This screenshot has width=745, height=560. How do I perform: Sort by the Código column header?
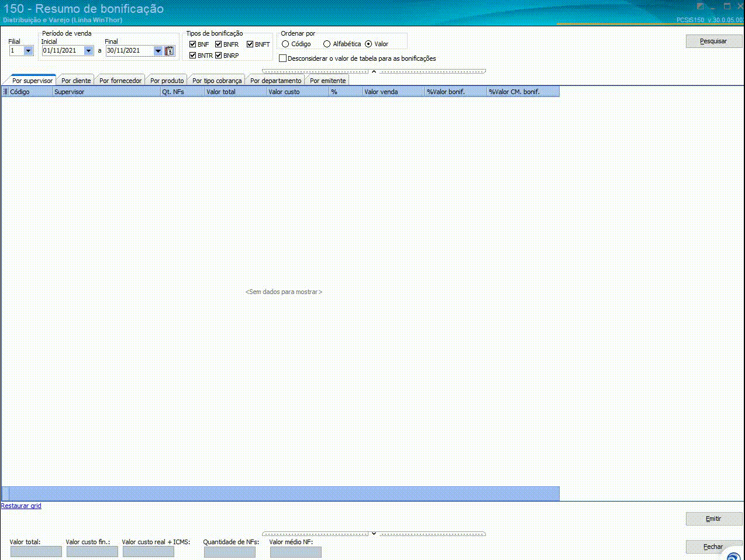pyautogui.click(x=30, y=92)
